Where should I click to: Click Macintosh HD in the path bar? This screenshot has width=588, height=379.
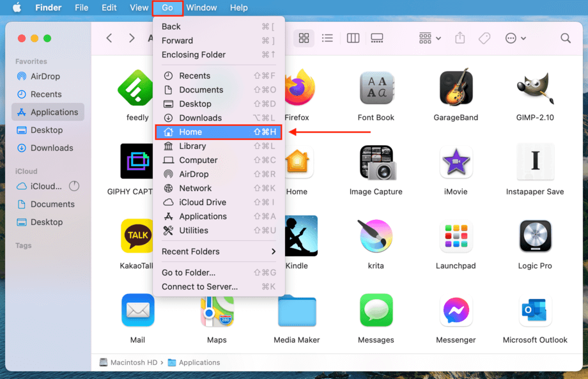[128, 362]
